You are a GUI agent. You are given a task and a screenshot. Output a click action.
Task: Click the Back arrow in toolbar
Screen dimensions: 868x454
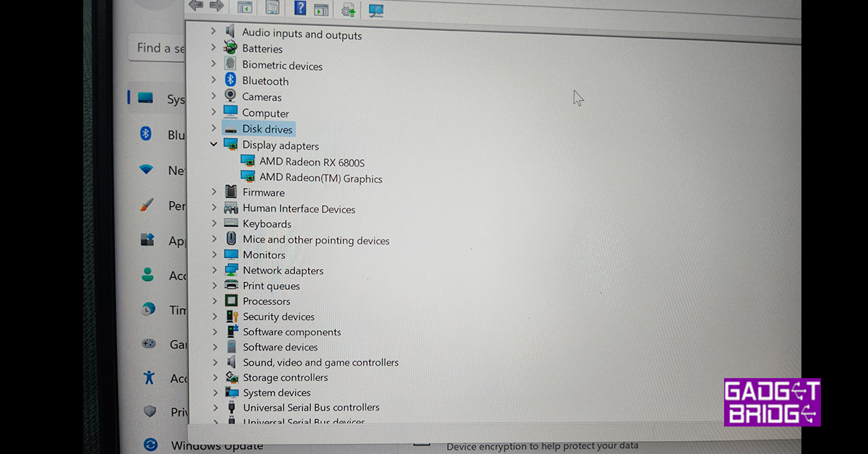point(195,6)
